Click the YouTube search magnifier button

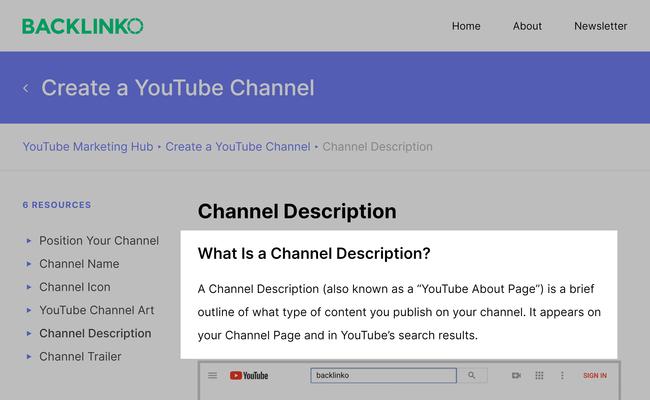[x=472, y=376]
